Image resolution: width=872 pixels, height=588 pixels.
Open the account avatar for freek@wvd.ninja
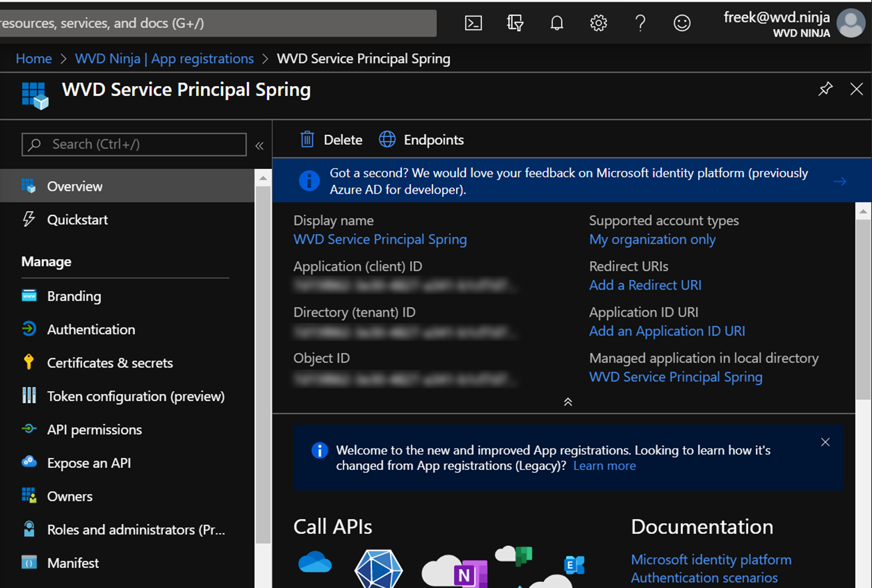click(851, 23)
